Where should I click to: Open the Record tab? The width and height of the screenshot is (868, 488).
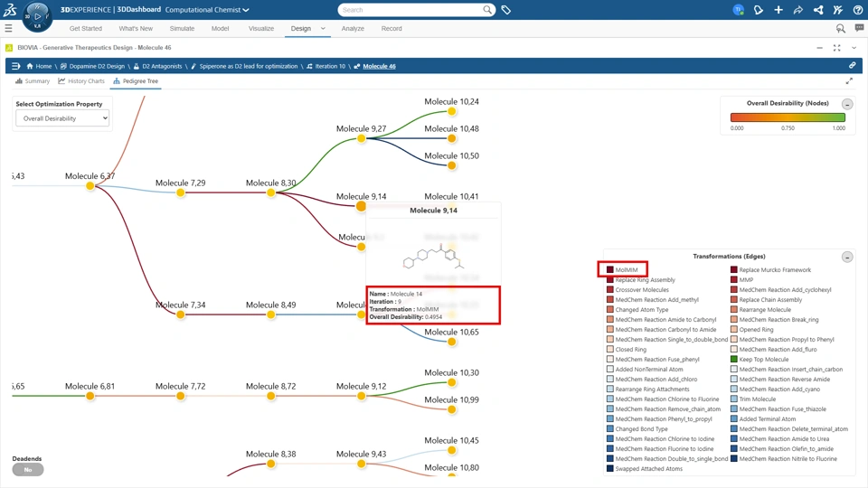pos(392,28)
